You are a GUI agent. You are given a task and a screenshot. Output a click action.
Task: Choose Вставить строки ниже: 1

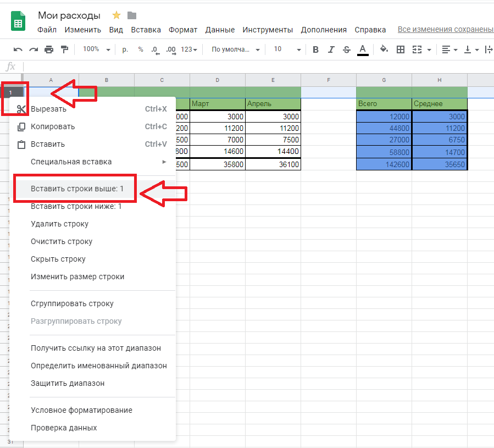pyautogui.click(x=93, y=206)
